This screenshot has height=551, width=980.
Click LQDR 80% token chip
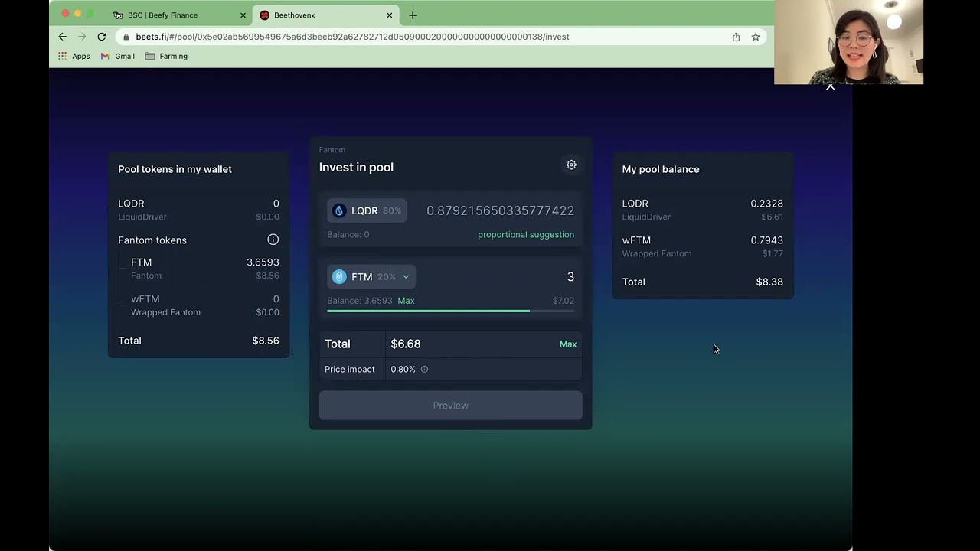pos(367,210)
